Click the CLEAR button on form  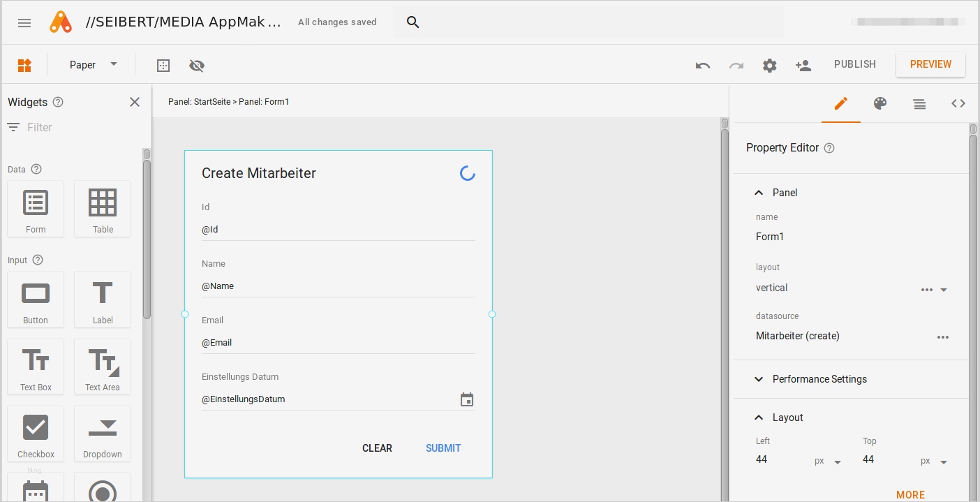pyautogui.click(x=377, y=448)
